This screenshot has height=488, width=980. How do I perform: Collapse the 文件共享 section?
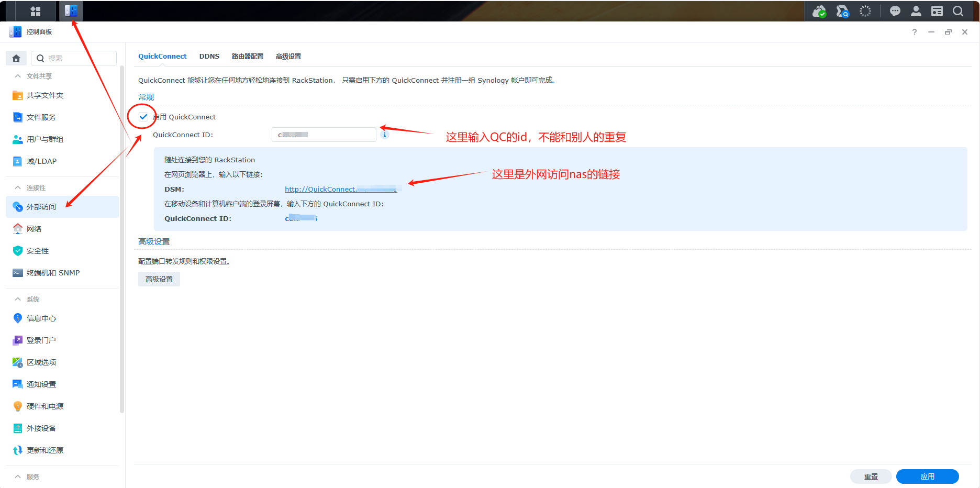pyautogui.click(x=18, y=76)
